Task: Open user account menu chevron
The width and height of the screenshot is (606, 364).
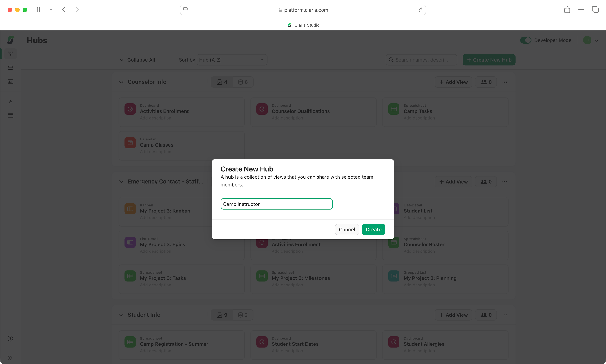Action: click(597, 40)
